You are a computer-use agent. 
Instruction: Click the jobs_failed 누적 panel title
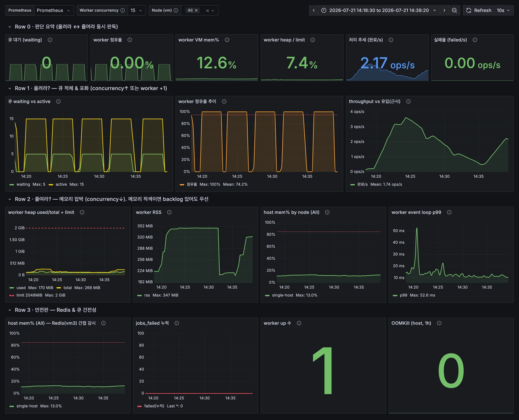click(152, 323)
